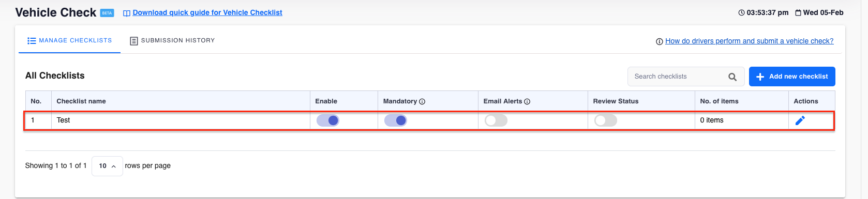
Task: Open the rows per page dropdown
Action: [107, 166]
